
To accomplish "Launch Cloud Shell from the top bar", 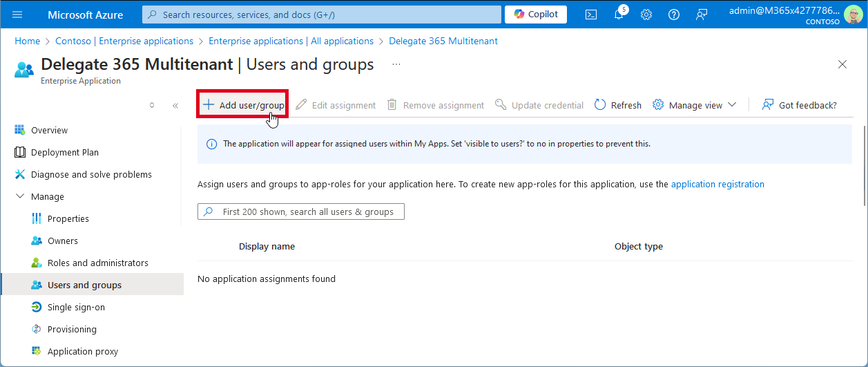I will point(591,15).
